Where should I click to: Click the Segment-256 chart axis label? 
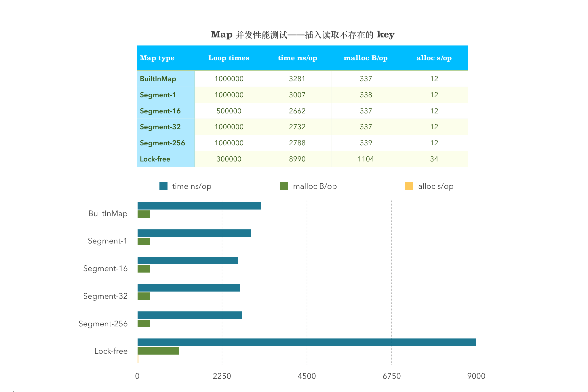[103, 324]
